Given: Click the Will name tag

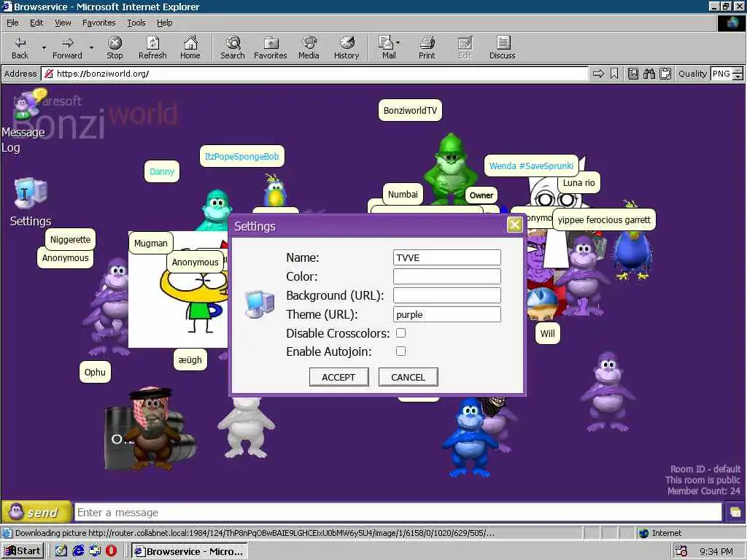Looking at the screenshot, I should pos(547,333).
